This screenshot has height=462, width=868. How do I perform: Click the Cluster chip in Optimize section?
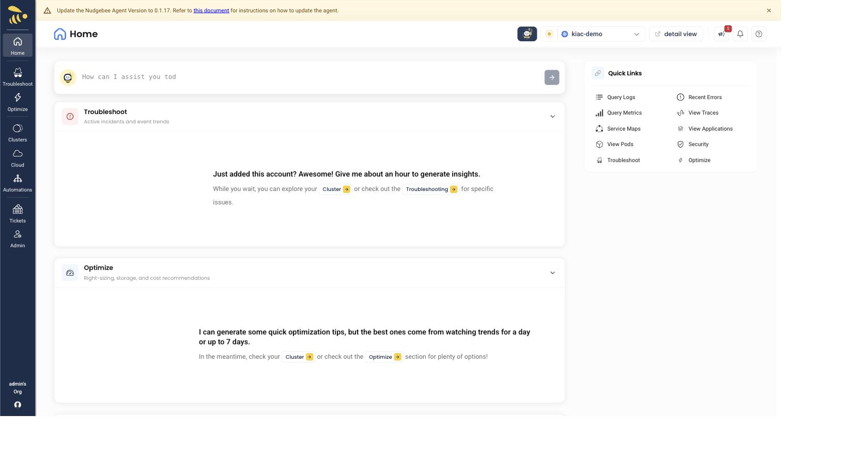tap(299, 357)
